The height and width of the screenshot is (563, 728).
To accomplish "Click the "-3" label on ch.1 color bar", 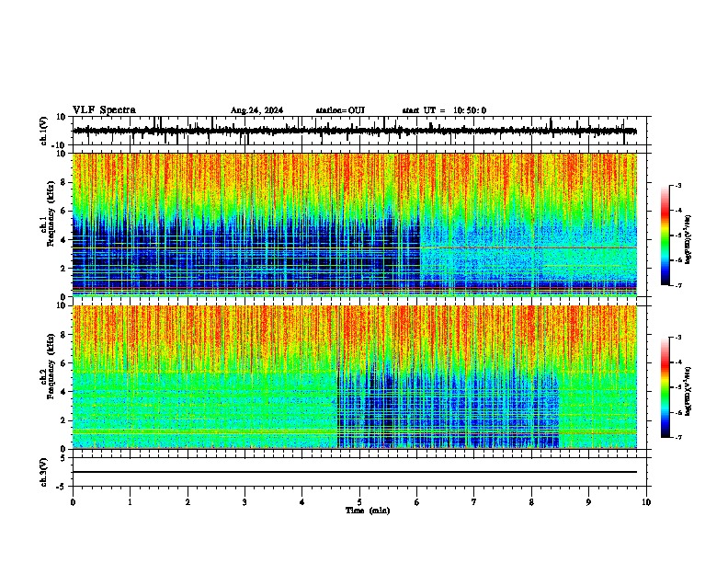I will point(677,185).
